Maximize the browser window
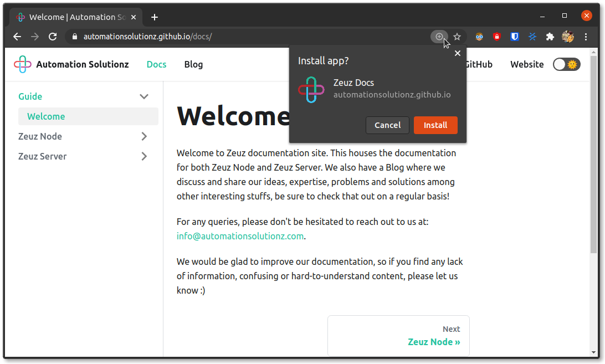Image resolution: width=605 pixels, height=364 pixels. tap(565, 16)
